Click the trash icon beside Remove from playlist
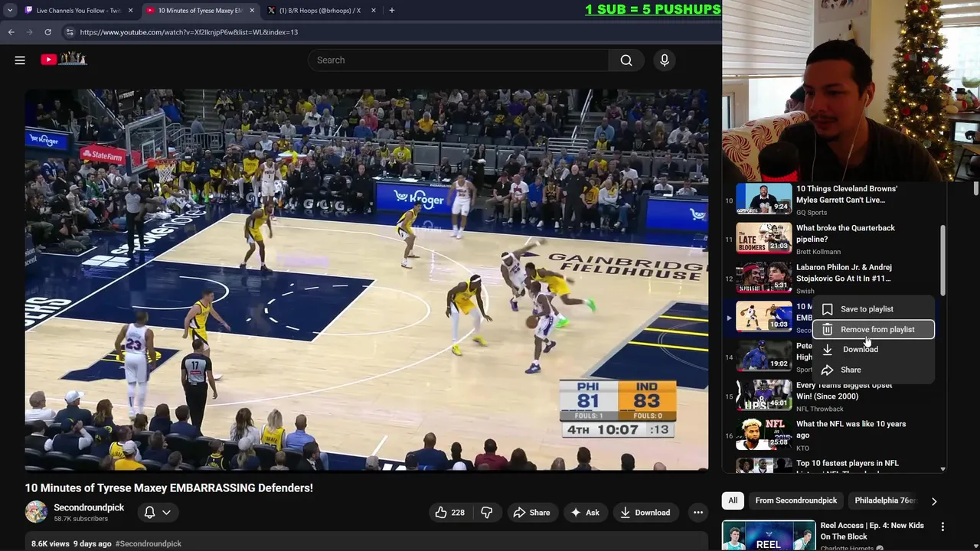This screenshot has height=551, width=980. [x=827, y=329]
